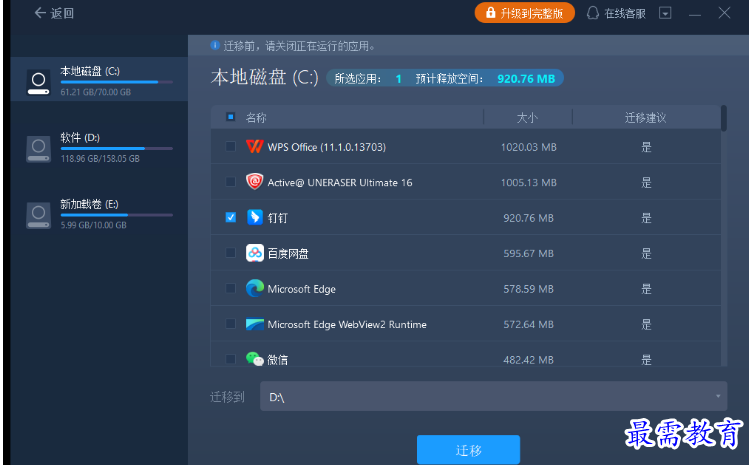The height and width of the screenshot is (465, 749).
Task: Sort by the 名称 column header
Action: [x=256, y=118]
